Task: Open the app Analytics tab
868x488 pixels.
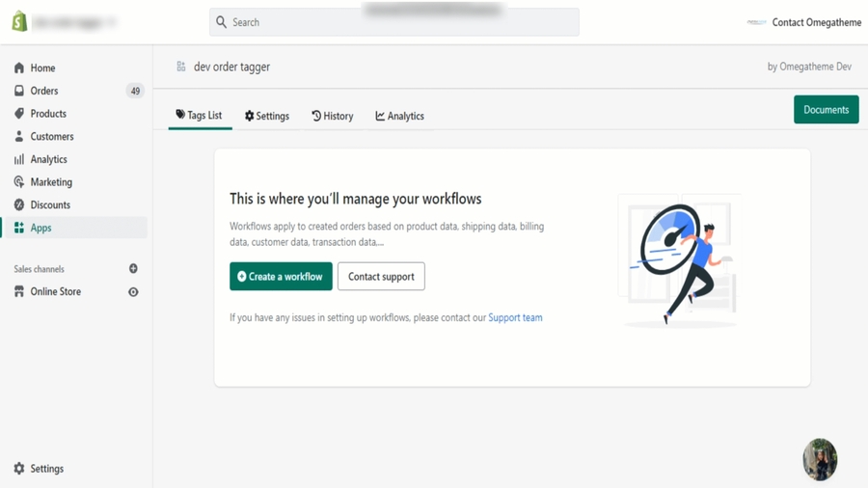Action: click(399, 116)
